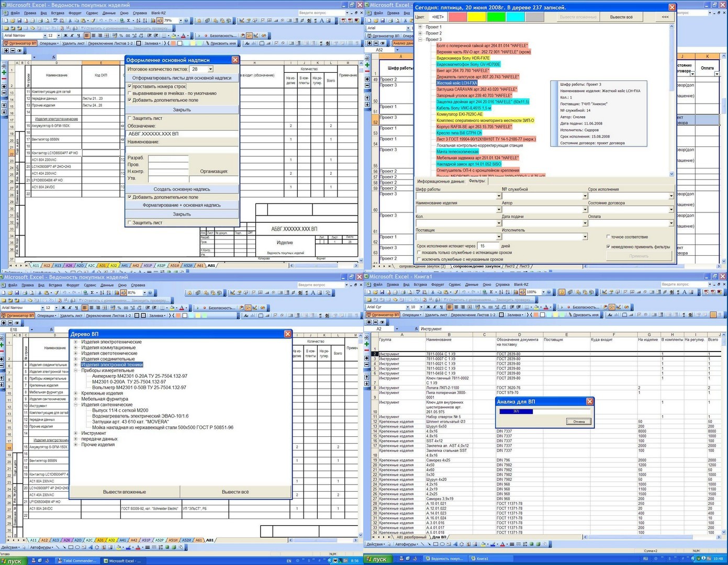
Task: Click AutoSum icon in Книга1 window
Action: pos(491,292)
